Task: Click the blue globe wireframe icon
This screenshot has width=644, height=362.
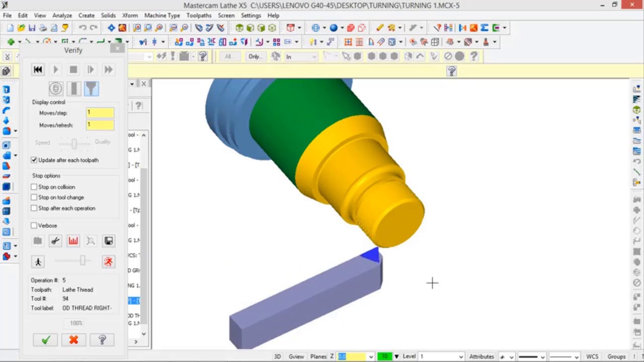Action: (x=315, y=28)
